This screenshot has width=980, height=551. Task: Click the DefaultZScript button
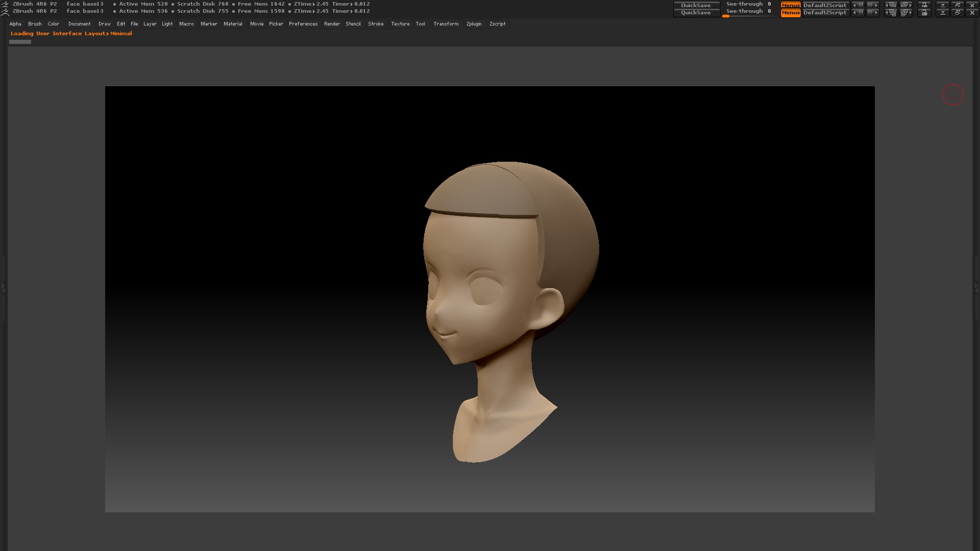point(825,12)
